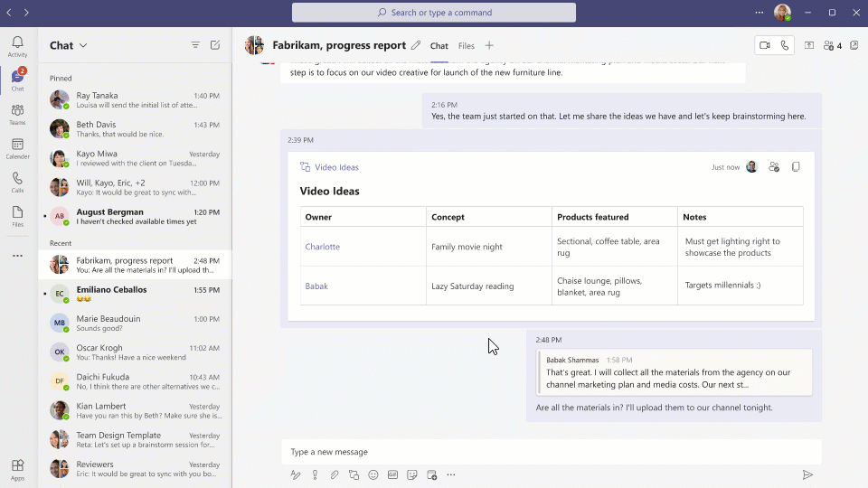Screen dimensions: 868x488
Task: Expand the Chat header dropdown
Action: pos(83,45)
